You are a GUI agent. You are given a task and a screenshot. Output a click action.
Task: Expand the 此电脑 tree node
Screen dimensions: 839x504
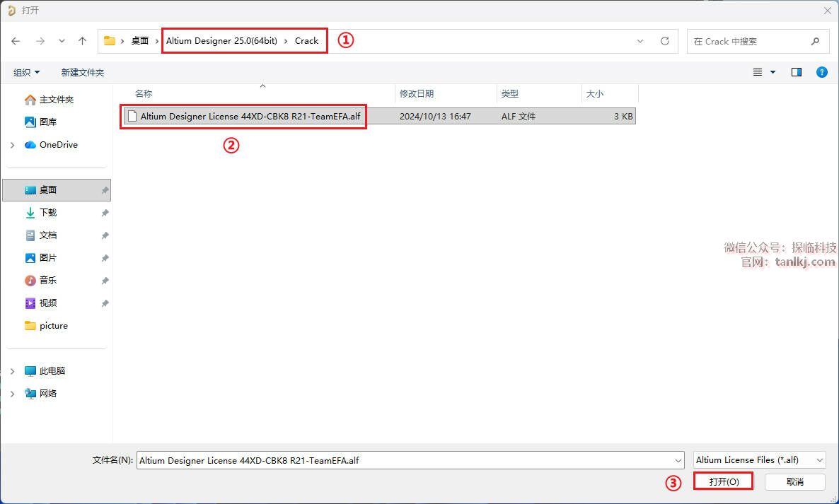coord(12,371)
